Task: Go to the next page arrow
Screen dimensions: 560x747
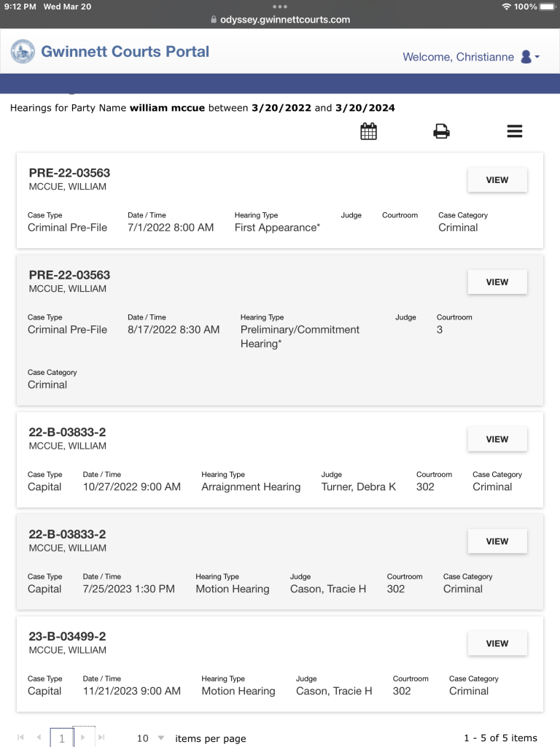Action: 83,738
